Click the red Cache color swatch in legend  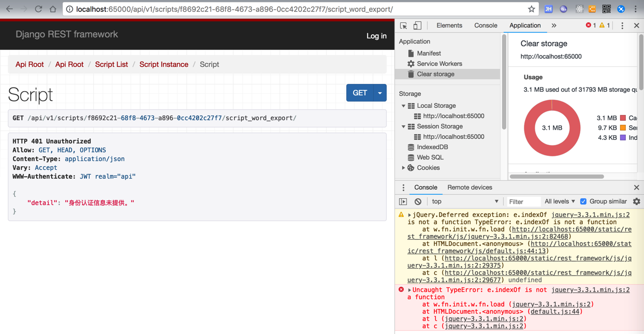pos(623,118)
